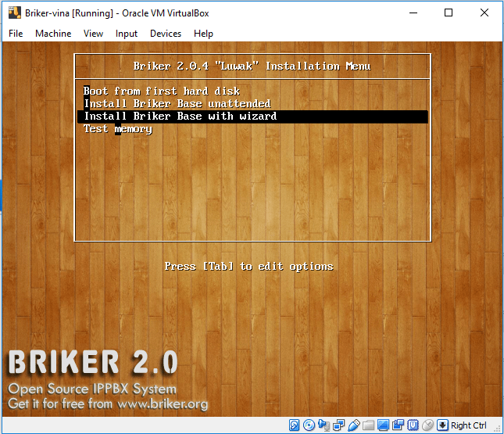Viewport: 504px width, 434px height.
Task: Open the Input menu
Action: (126, 34)
